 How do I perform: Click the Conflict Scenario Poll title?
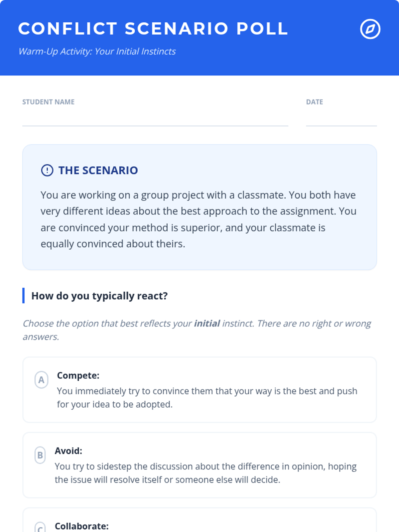point(153,29)
